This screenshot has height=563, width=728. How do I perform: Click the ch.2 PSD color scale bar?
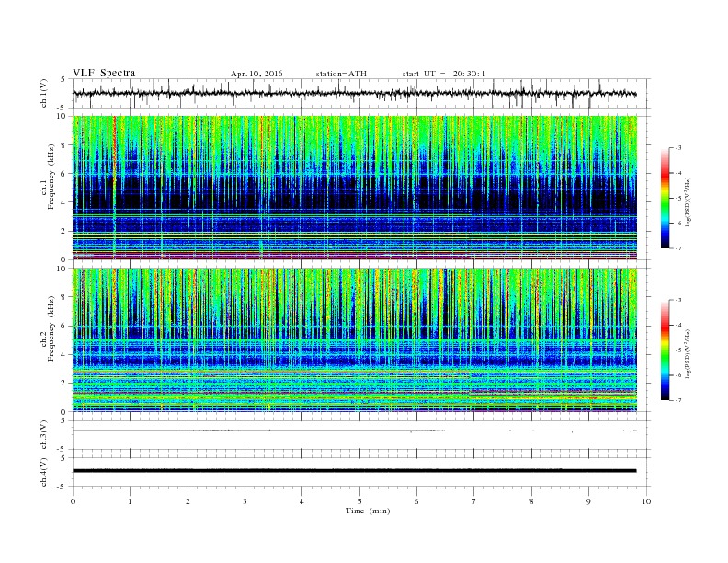[x=665, y=350]
